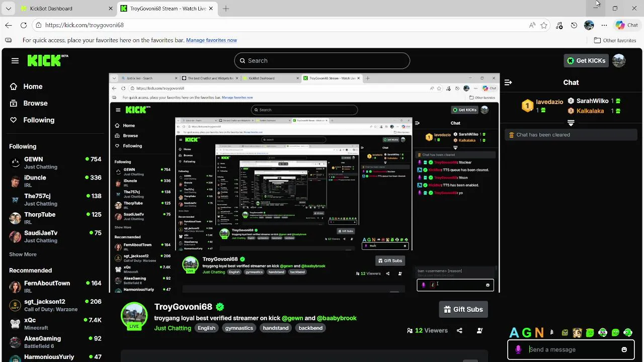The width and height of the screenshot is (644, 362).
Task: Open the @baabybrook mention link
Action: pyautogui.click(x=336, y=318)
